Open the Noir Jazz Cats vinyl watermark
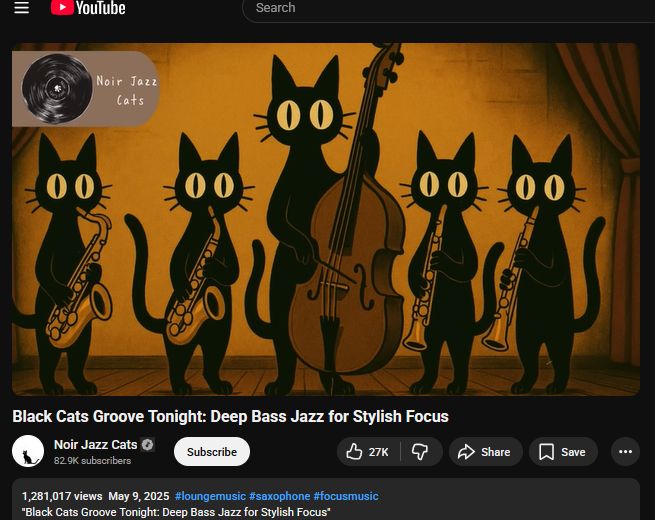The image size is (655, 520). pyautogui.click(x=85, y=89)
